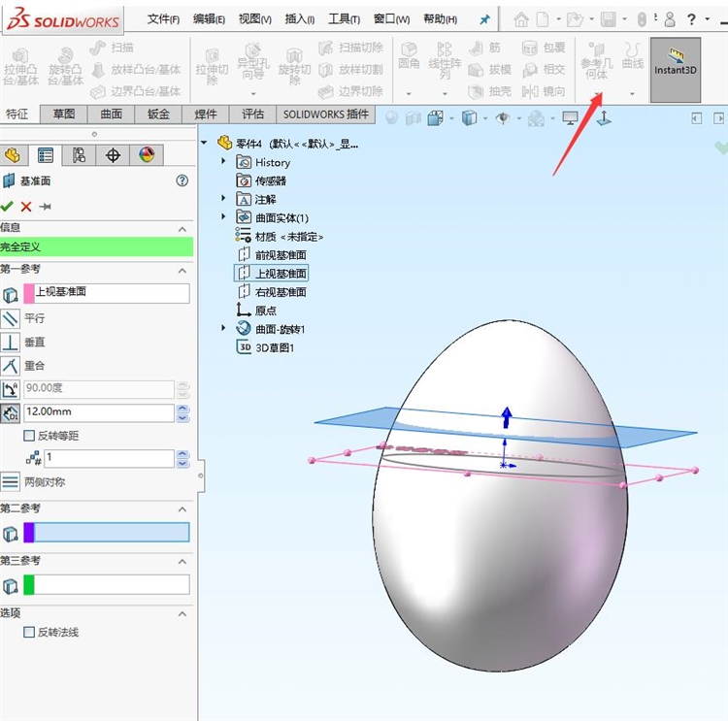Select the Extruded Boss/Base (拉伸凸台/基体) tool
Image resolution: width=728 pixels, height=721 pixels.
click(x=20, y=68)
